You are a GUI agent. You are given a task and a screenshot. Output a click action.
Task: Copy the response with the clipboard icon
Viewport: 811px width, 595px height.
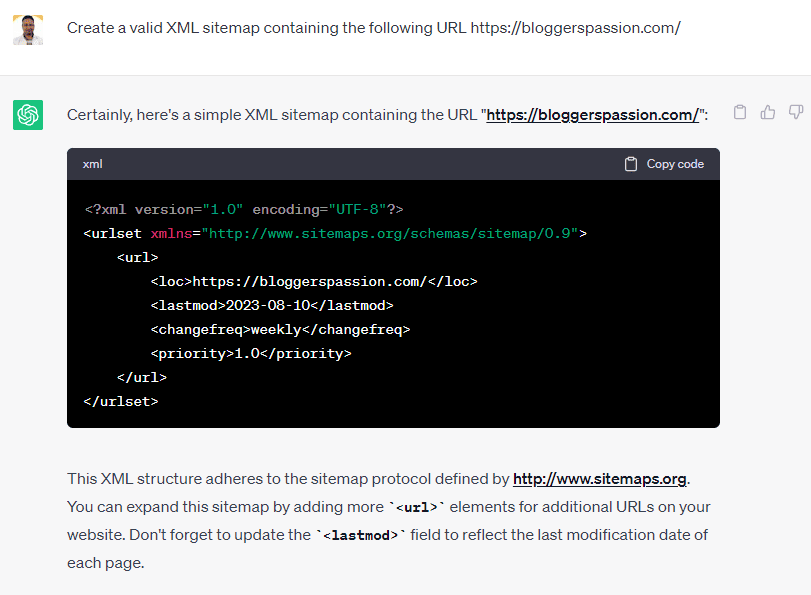(x=740, y=112)
